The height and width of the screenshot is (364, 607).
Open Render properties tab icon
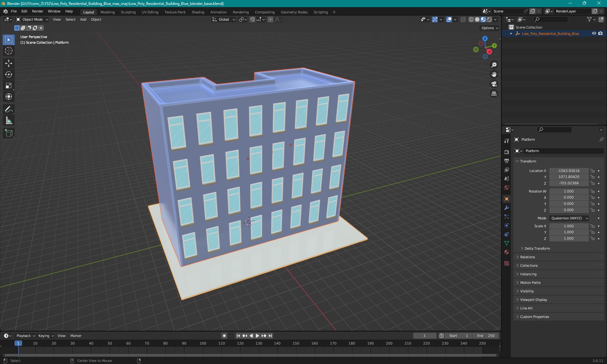507,152
